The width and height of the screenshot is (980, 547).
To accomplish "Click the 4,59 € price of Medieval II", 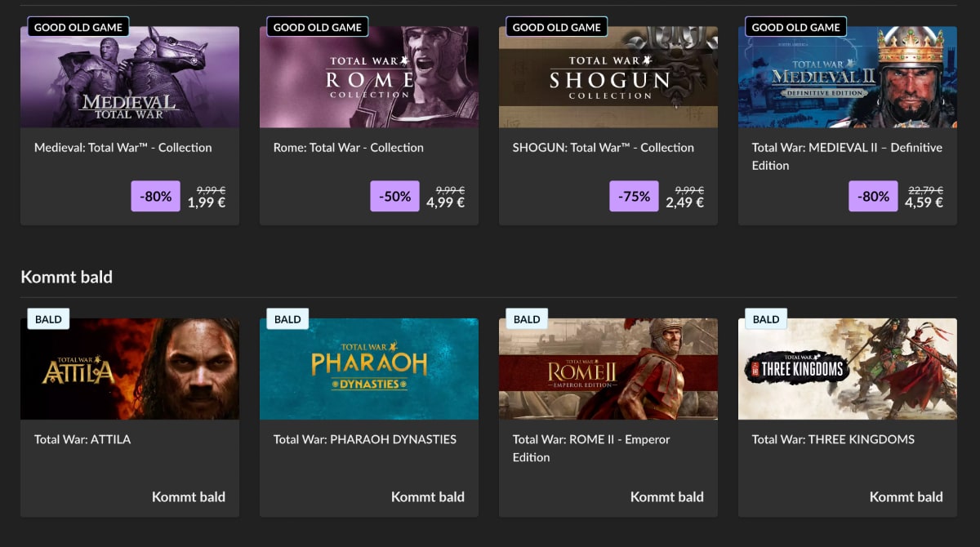I will coord(924,202).
